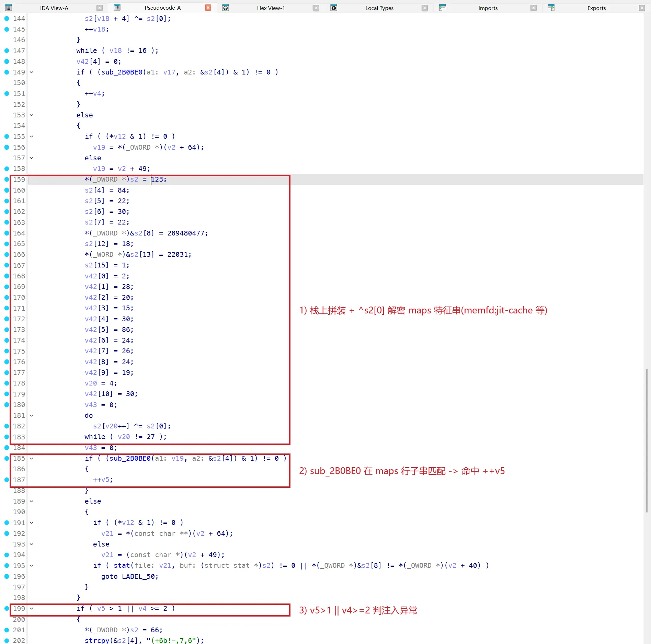Click the Exports tab icon

[551, 8]
